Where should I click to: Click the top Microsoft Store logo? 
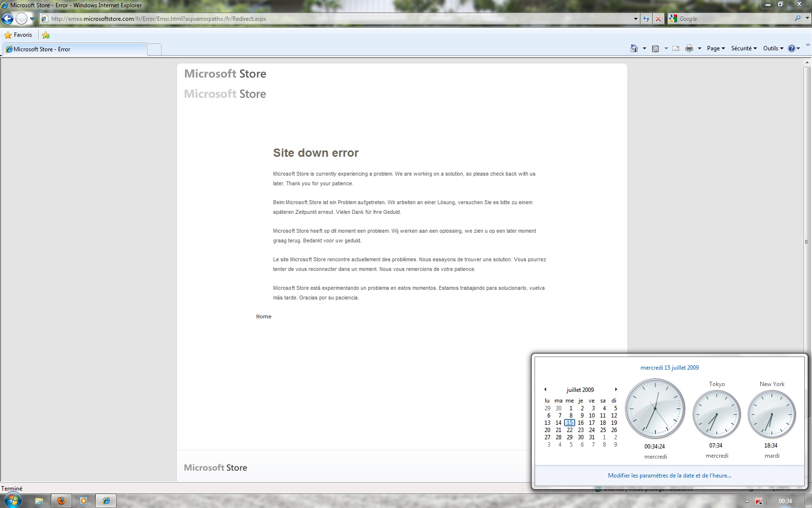(x=225, y=74)
